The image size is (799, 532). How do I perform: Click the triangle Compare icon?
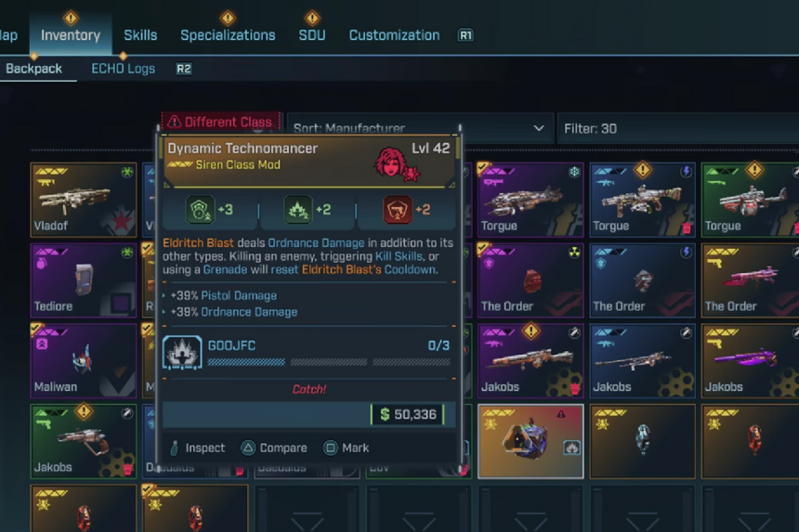pos(248,448)
